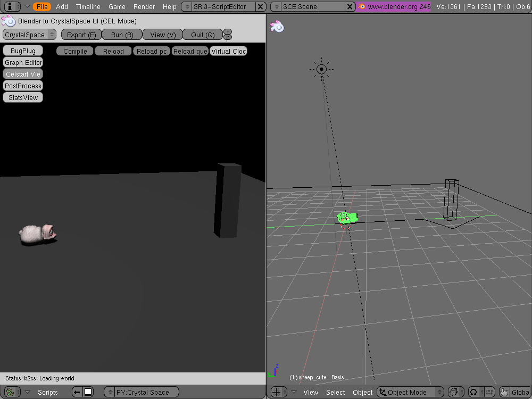This screenshot has height=399, width=532.
Task: Click the back arrow in Scripts header
Action: 77,392
